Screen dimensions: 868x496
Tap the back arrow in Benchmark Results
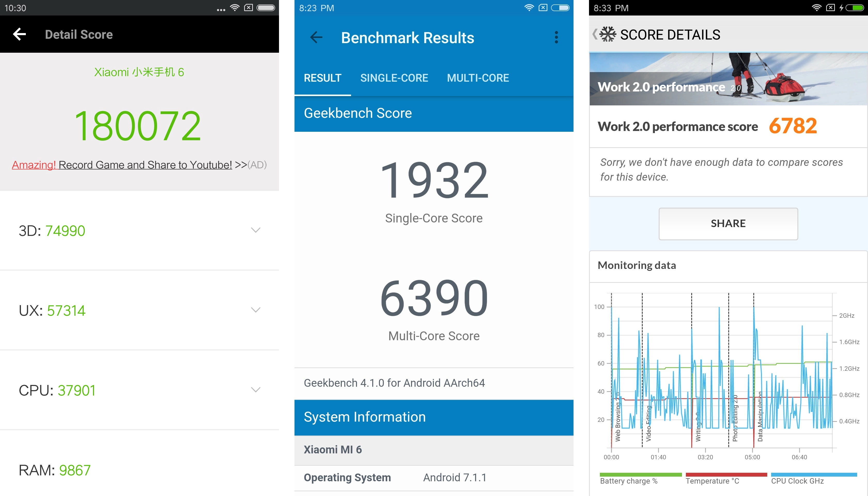click(316, 37)
